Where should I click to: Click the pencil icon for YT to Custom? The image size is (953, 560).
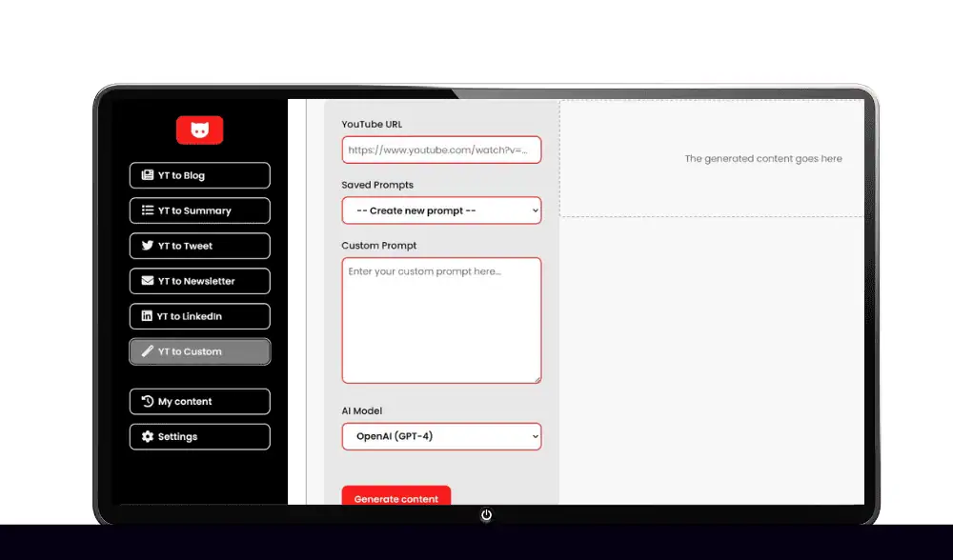[x=148, y=351]
